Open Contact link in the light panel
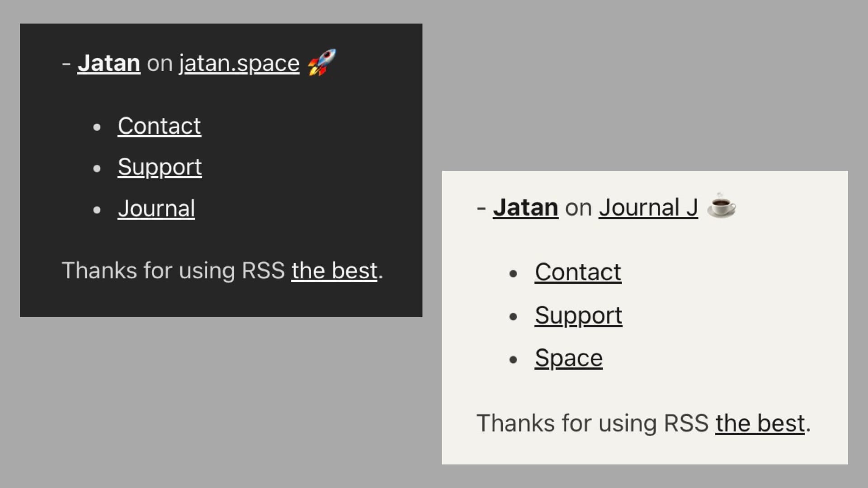 tap(578, 272)
